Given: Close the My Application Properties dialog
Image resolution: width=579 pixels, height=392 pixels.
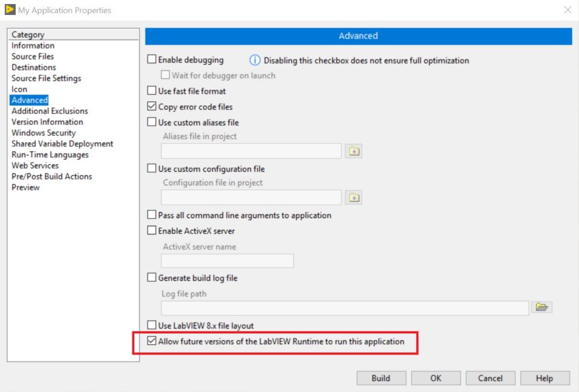Looking at the screenshot, I should point(567,10).
